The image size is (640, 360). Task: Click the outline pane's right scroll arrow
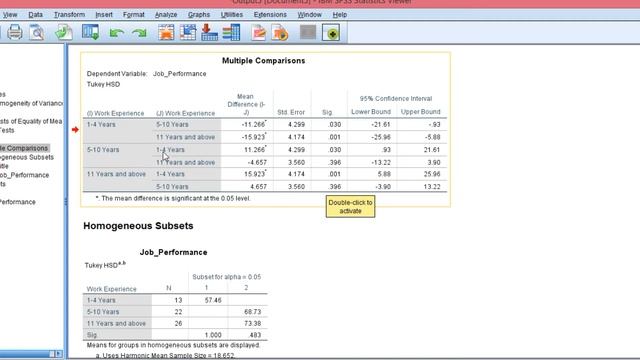(59, 353)
